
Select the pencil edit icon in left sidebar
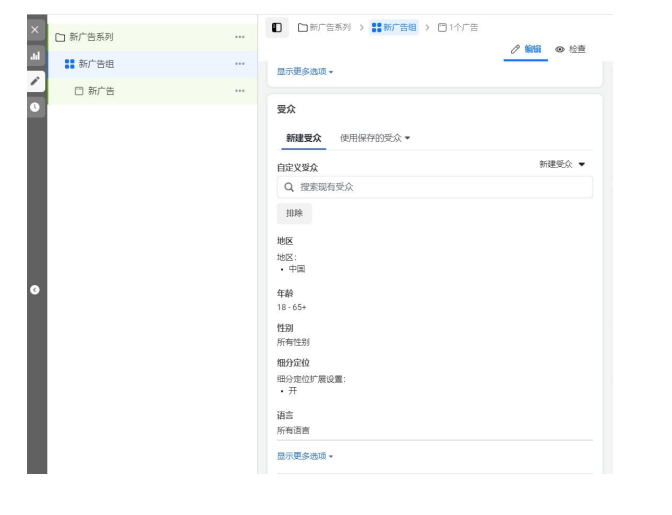click(x=35, y=81)
